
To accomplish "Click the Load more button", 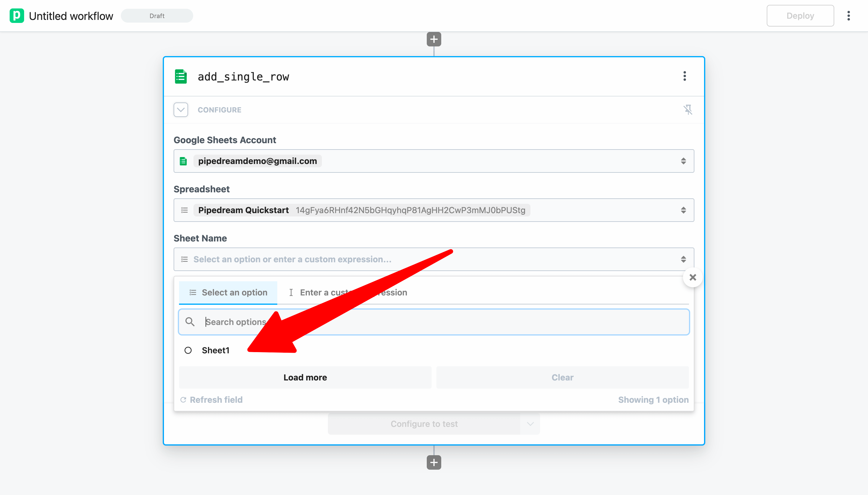I will click(x=305, y=377).
